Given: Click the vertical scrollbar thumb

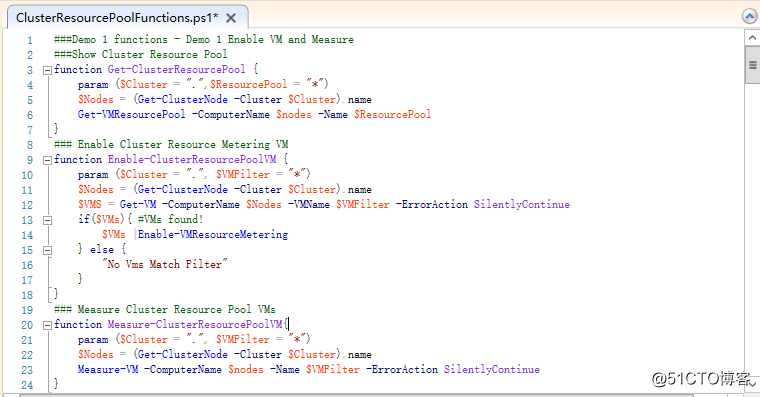Looking at the screenshot, I should point(752,64).
